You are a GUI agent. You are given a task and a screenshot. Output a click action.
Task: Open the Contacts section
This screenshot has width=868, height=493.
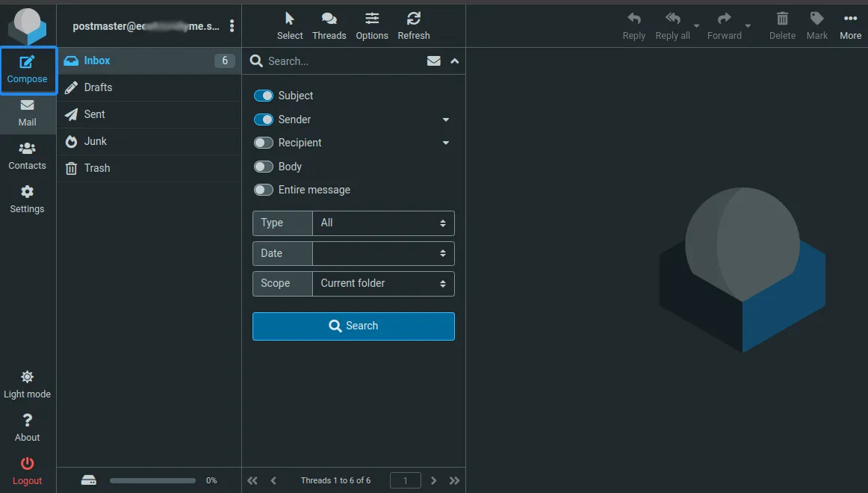click(27, 157)
